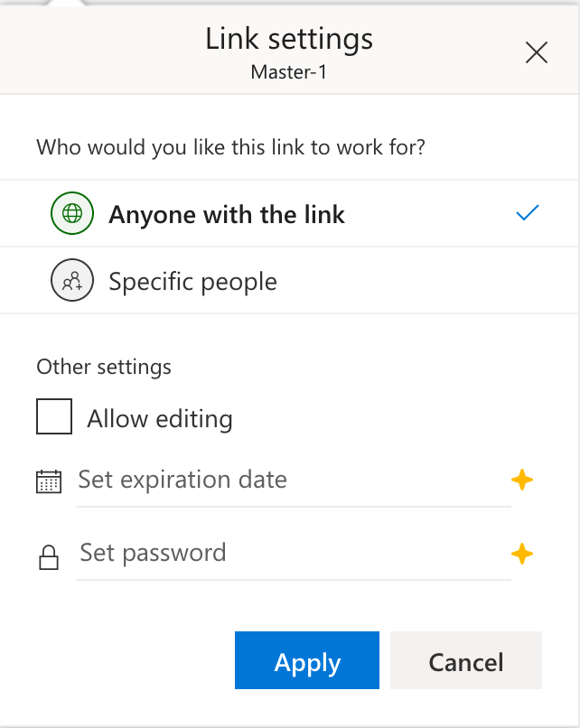The height and width of the screenshot is (728, 580).
Task: Click the Other settings heading
Action: pos(104,367)
